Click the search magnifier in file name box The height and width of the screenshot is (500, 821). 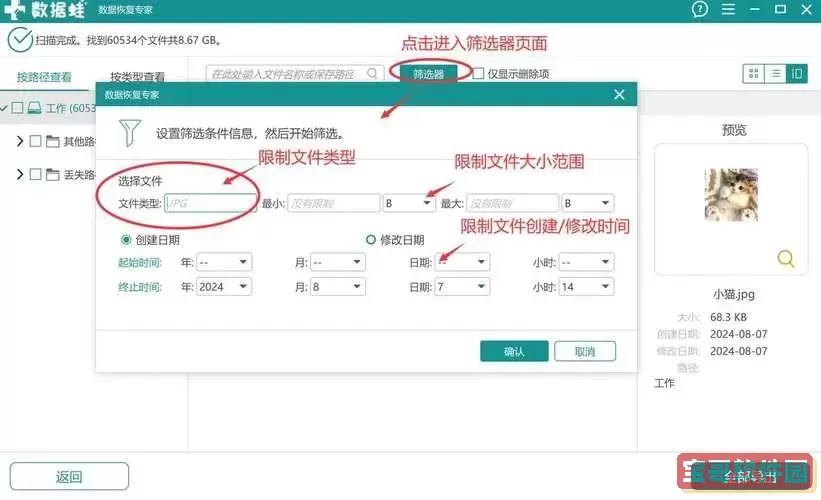tap(372, 73)
